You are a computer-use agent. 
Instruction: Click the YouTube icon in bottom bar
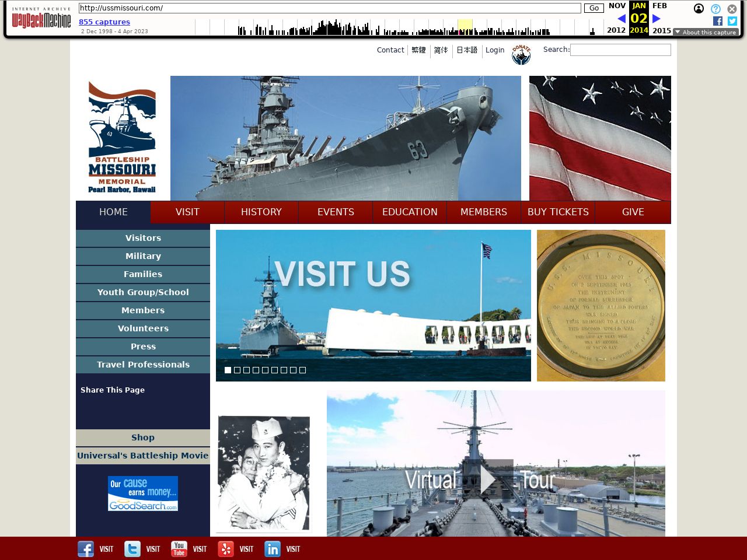[179, 549]
